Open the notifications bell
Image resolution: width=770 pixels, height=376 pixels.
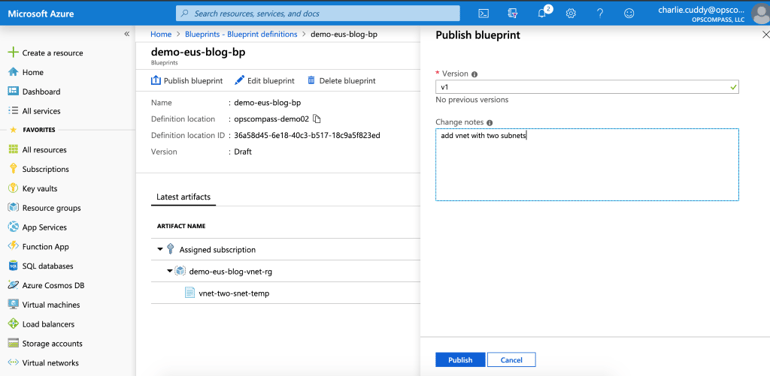click(543, 13)
